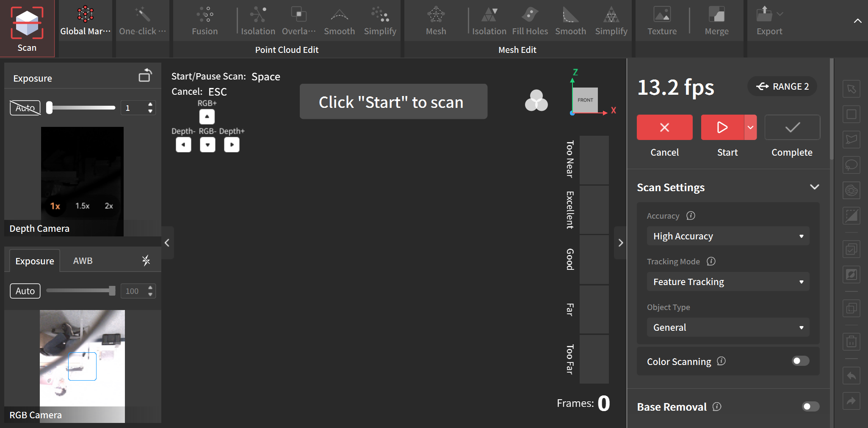
Task: Open the Accuracy dropdown showing High Accuracy
Action: click(x=727, y=236)
